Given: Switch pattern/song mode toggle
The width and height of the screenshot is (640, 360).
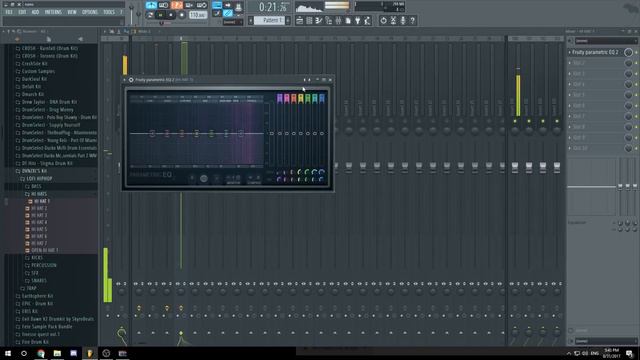Looking at the screenshot, I should tap(150, 15).
